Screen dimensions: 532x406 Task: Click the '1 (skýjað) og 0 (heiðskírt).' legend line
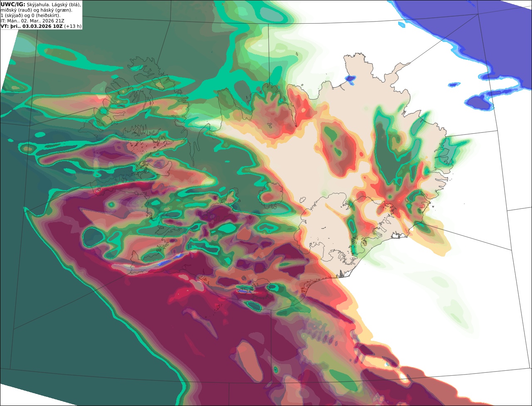point(31,15)
